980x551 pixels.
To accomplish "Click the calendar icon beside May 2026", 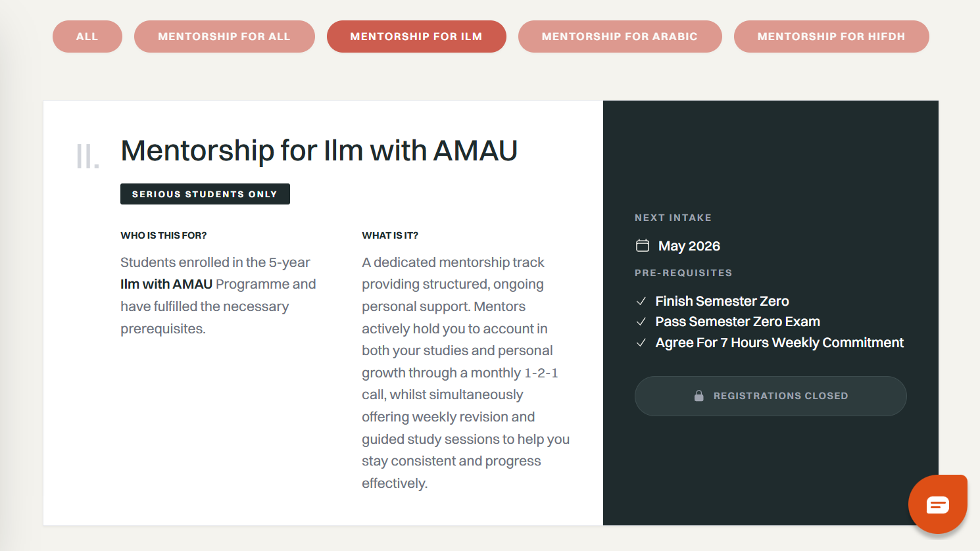I will tap(642, 245).
